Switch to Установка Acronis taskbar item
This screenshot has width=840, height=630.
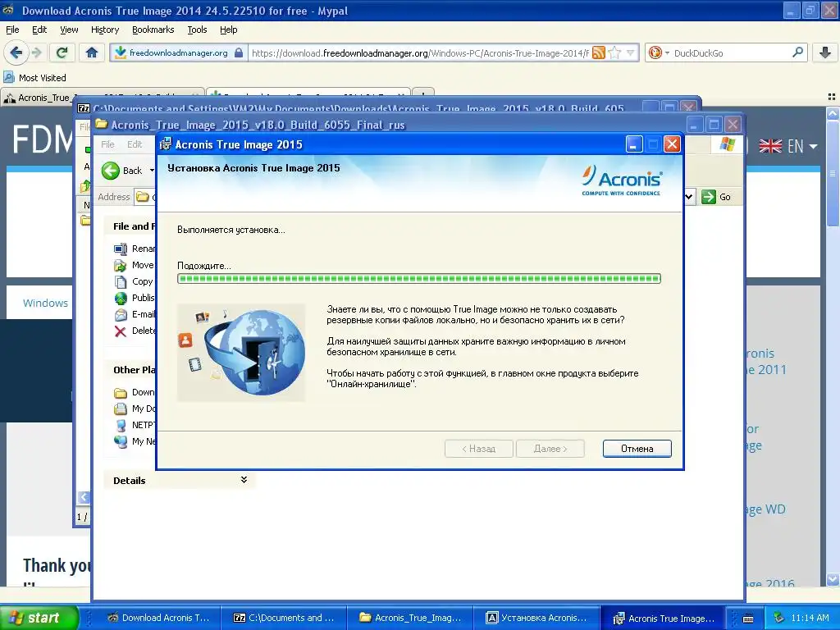536,618
